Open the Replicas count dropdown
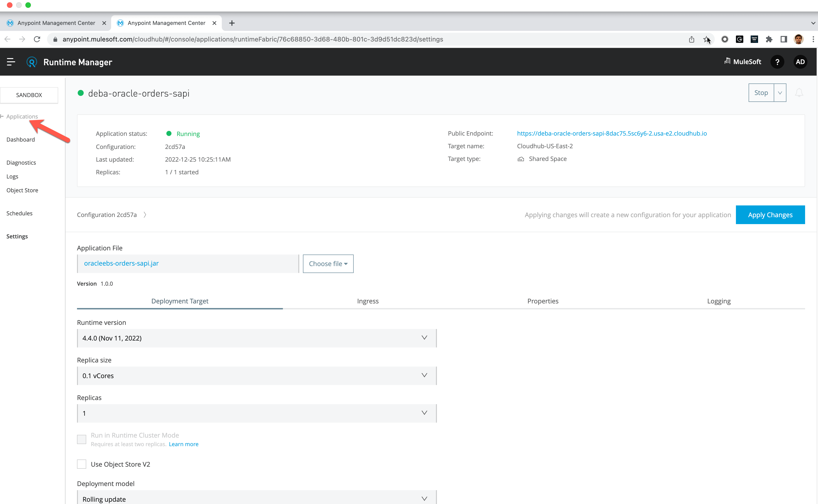 [x=257, y=413]
